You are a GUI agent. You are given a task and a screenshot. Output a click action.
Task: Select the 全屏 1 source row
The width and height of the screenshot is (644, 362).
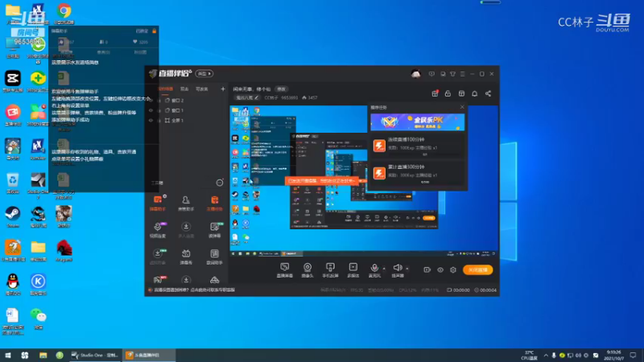[x=187, y=121]
